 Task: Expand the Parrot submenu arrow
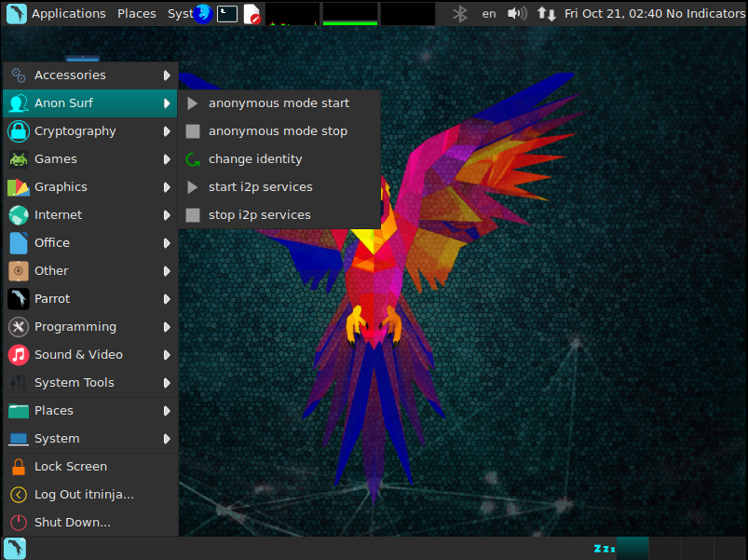[x=167, y=299]
